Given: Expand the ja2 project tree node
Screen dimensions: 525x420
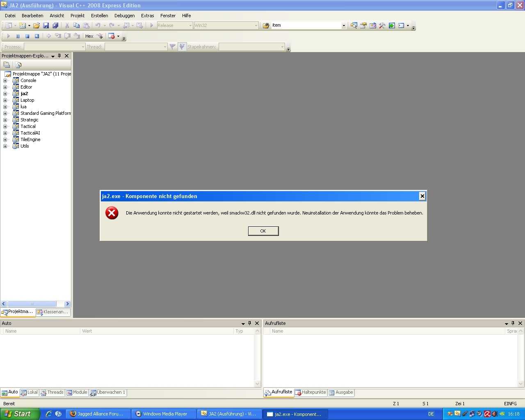Looking at the screenshot, I should pos(5,94).
